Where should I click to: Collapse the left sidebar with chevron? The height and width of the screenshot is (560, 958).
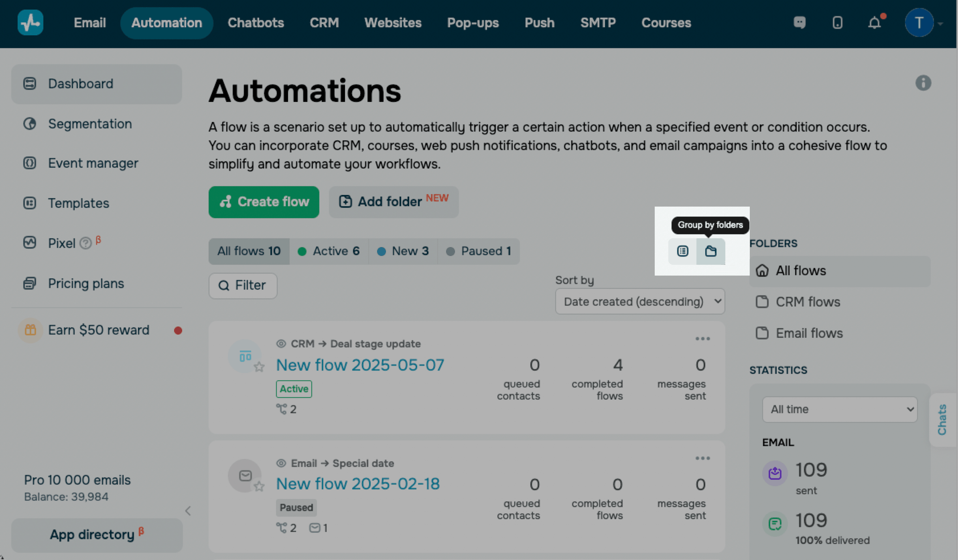(188, 511)
